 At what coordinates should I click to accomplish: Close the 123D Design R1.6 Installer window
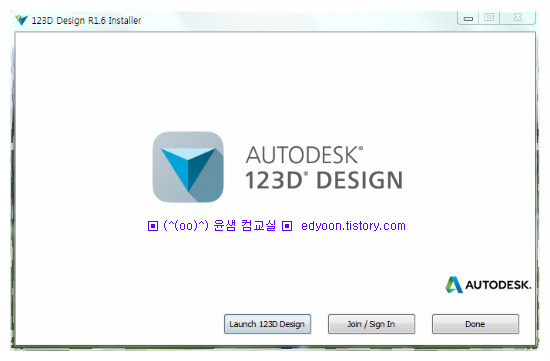(x=518, y=18)
